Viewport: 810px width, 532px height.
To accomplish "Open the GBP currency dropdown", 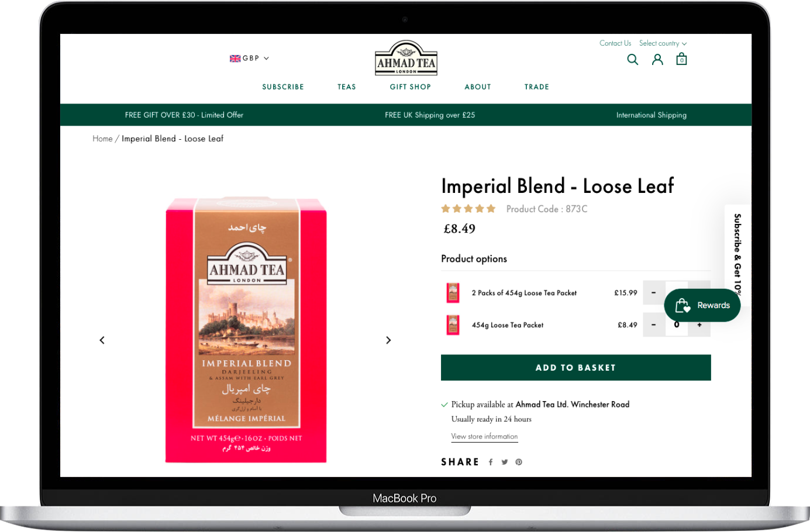I will tap(249, 58).
